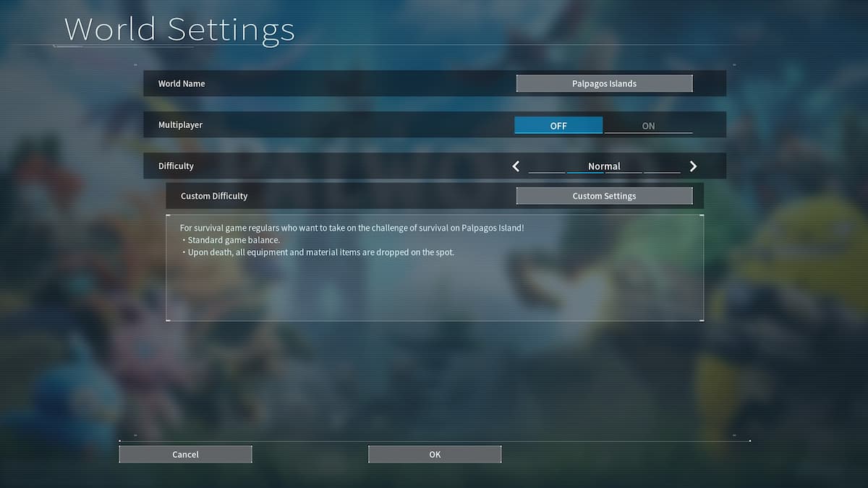Disable Multiplayer by clicking OFF
This screenshot has width=868, height=488.
[x=558, y=124]
